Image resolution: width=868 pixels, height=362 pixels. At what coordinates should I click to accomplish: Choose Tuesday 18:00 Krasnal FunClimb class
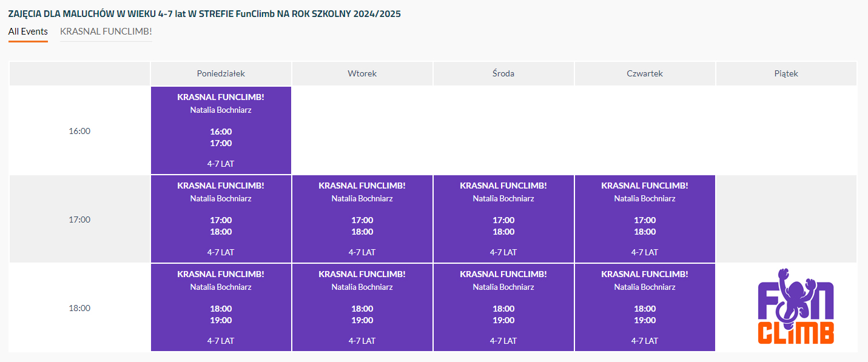pyautogui.click(x=362, y=307)
